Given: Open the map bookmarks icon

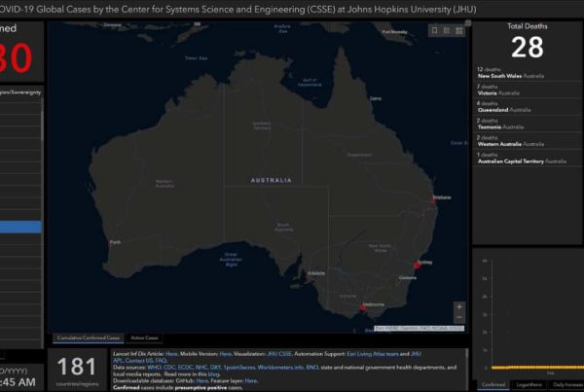Looking at the screenshot, I should tap(434, 30).
